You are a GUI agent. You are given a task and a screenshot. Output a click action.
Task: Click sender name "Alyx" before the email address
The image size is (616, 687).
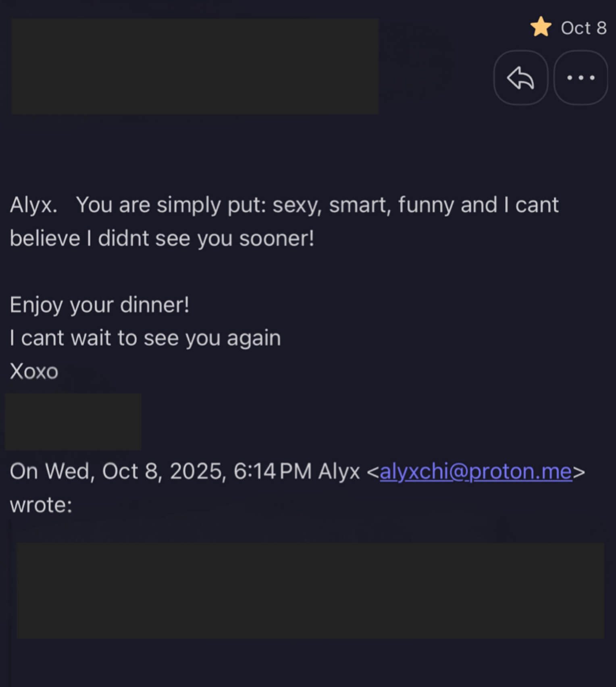339,471
